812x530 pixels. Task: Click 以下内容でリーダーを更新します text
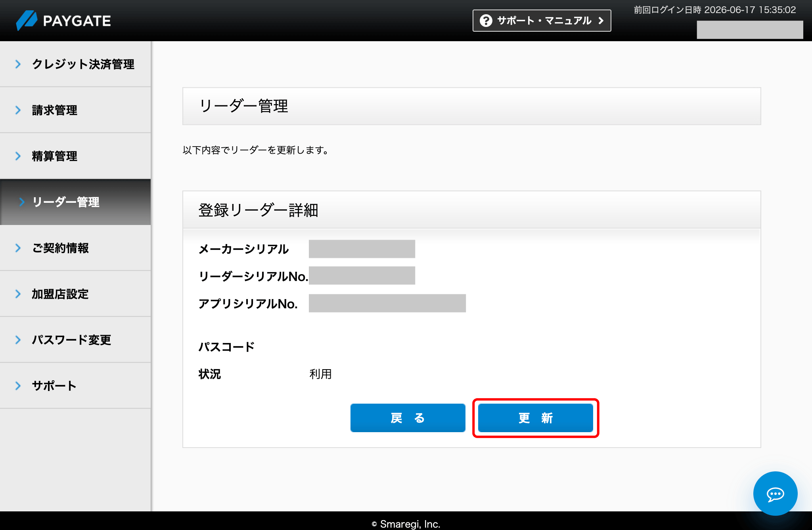(256, 150)
